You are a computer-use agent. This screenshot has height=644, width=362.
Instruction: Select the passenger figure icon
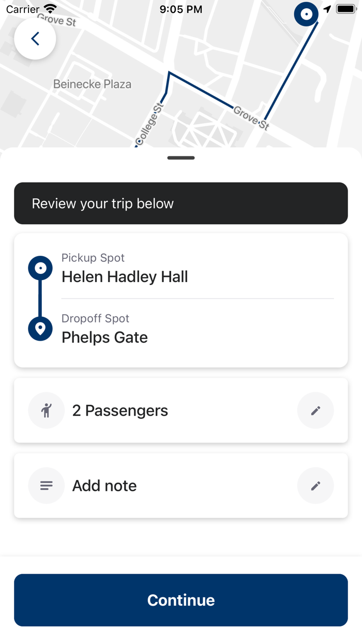click(46, 410)
